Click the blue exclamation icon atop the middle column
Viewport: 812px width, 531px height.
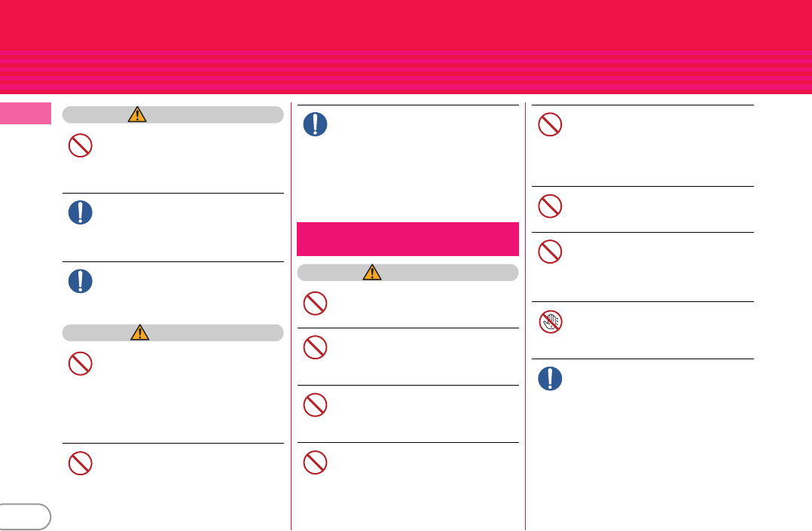coord(315,124)
